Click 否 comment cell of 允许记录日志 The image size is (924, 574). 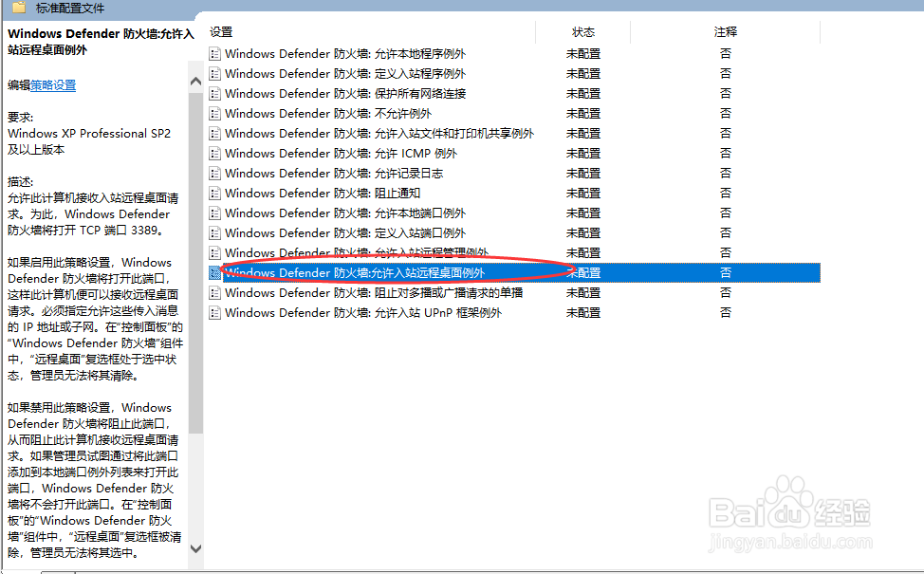click(x=726, y=174)
